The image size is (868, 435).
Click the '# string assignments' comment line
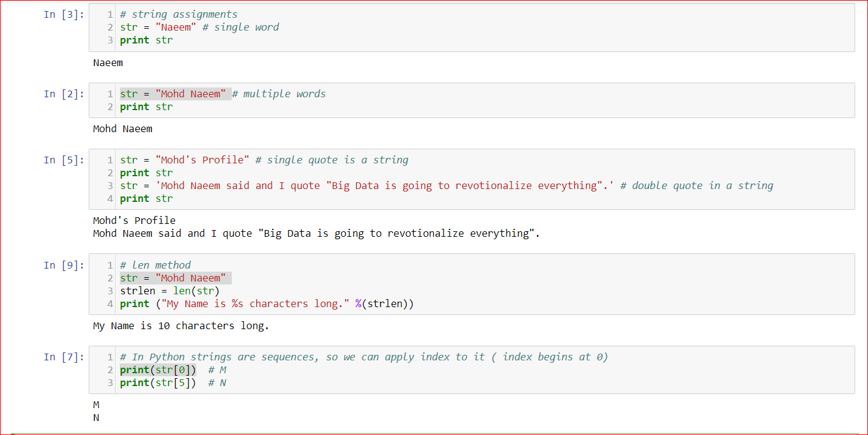(x=179, y=14)
